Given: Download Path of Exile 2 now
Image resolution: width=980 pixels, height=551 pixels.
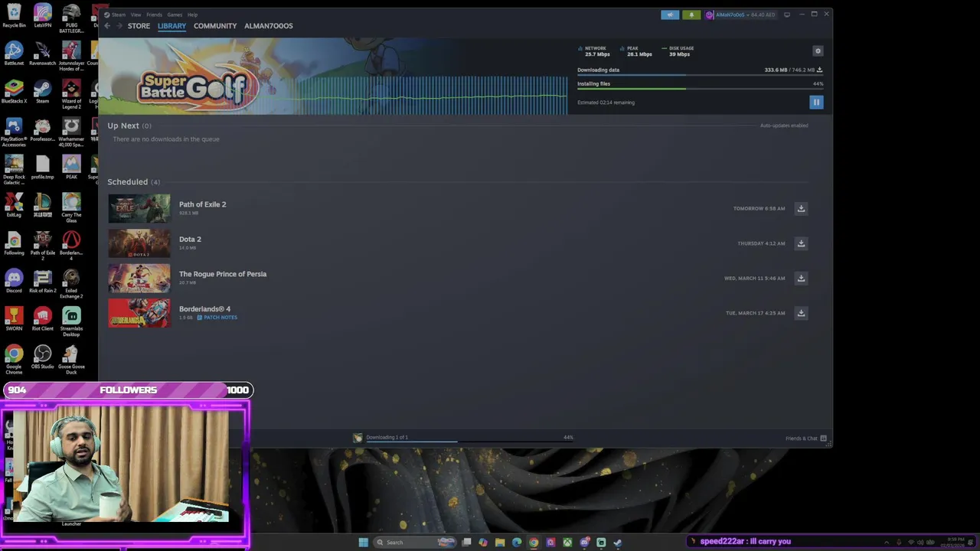Looking at the screenshot, I should 801,208.
